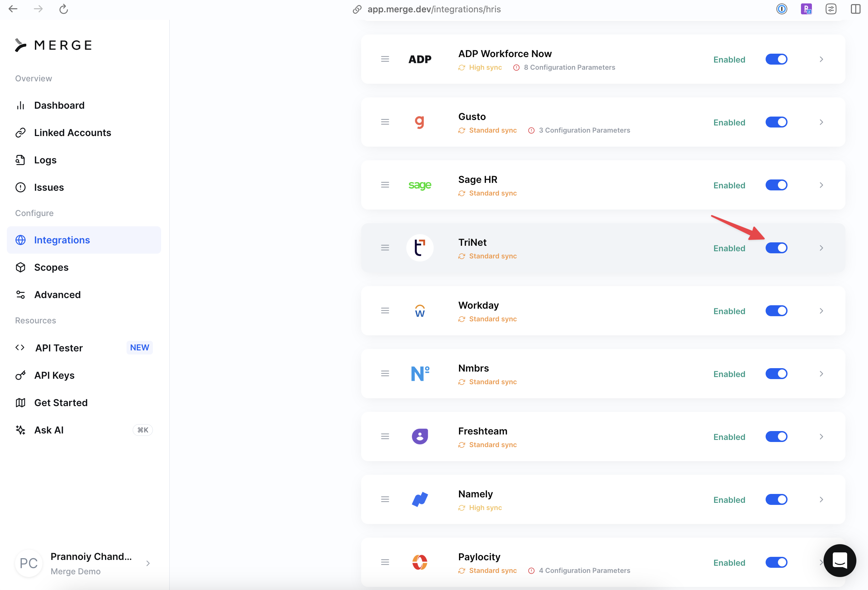This screenshot has height=590, width=868.
Task: Click the browser reload icon
Action: pos(64,9)
